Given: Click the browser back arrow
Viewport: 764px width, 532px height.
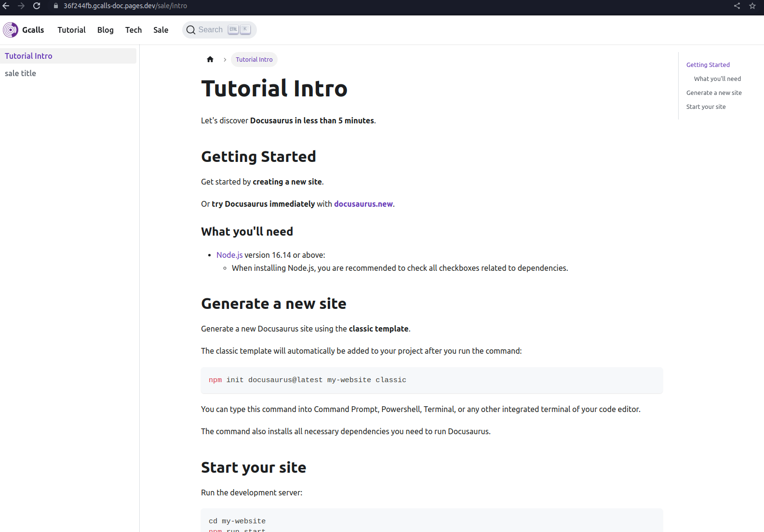Looking at the screenshot, I should pyautogui.click(x=6, y=6).
